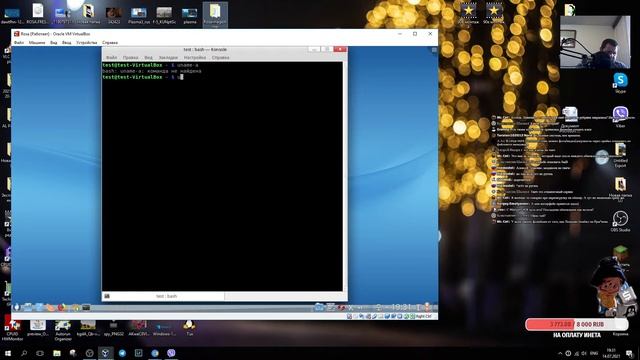The height and width of the screenshot is (360, 640).
Task: Open the OBS Studio desktop shortcut
Action: pos(620,222)
